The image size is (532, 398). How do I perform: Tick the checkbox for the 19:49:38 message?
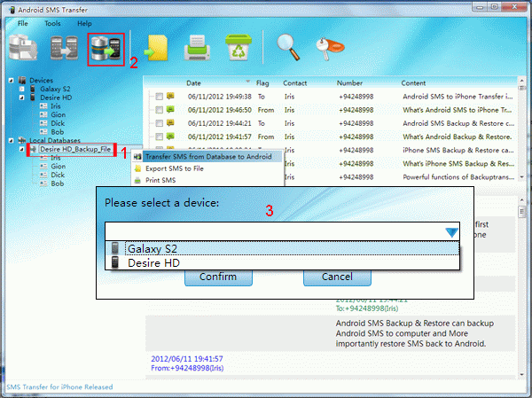tap(159, 97)
